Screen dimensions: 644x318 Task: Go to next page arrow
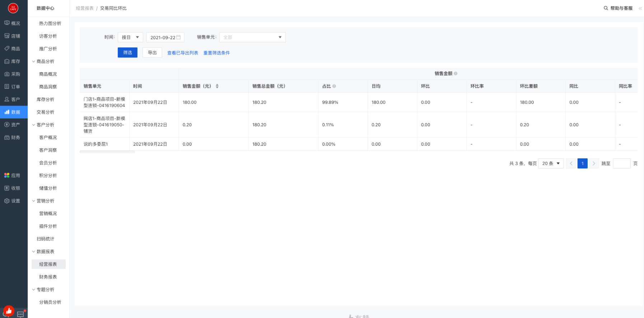[x=594, y=163]
